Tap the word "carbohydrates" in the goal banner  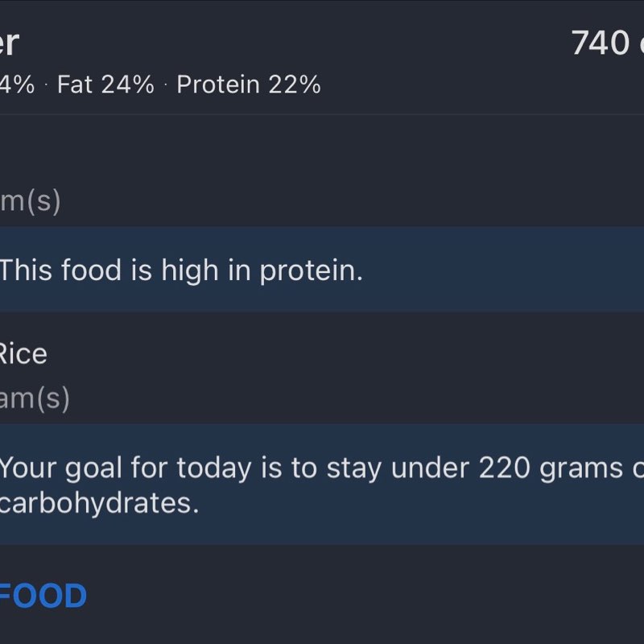click(98, 503)
